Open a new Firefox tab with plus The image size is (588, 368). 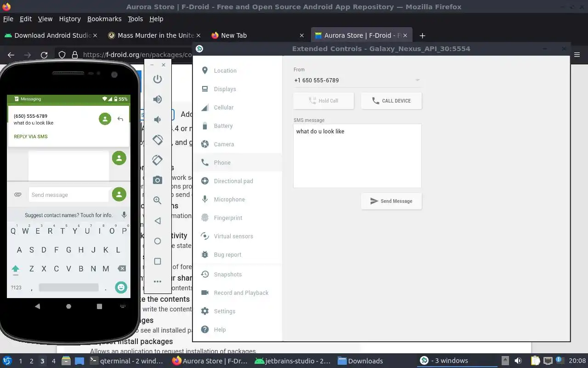422,35
